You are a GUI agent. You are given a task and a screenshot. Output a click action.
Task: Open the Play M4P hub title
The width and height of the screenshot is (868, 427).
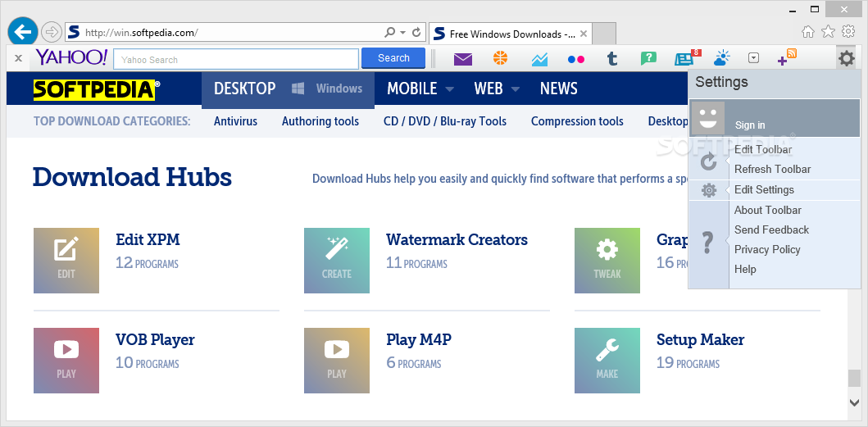[419, 339]
